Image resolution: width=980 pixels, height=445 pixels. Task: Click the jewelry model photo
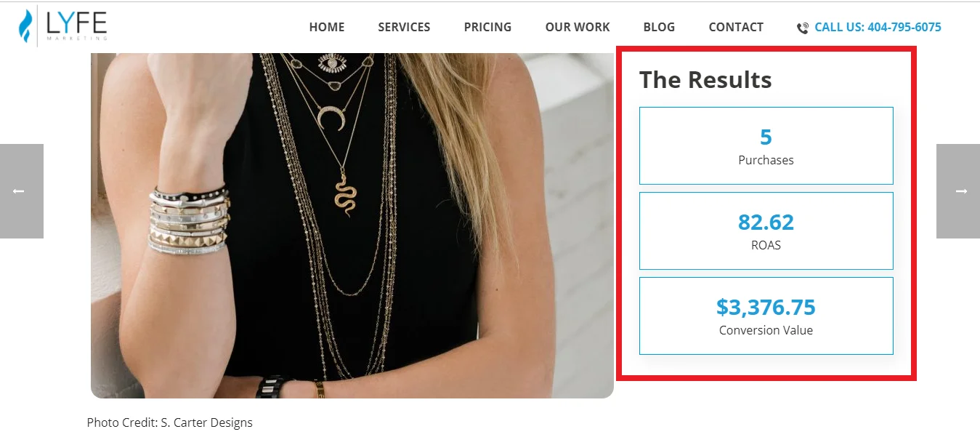[x=352, y=225]
